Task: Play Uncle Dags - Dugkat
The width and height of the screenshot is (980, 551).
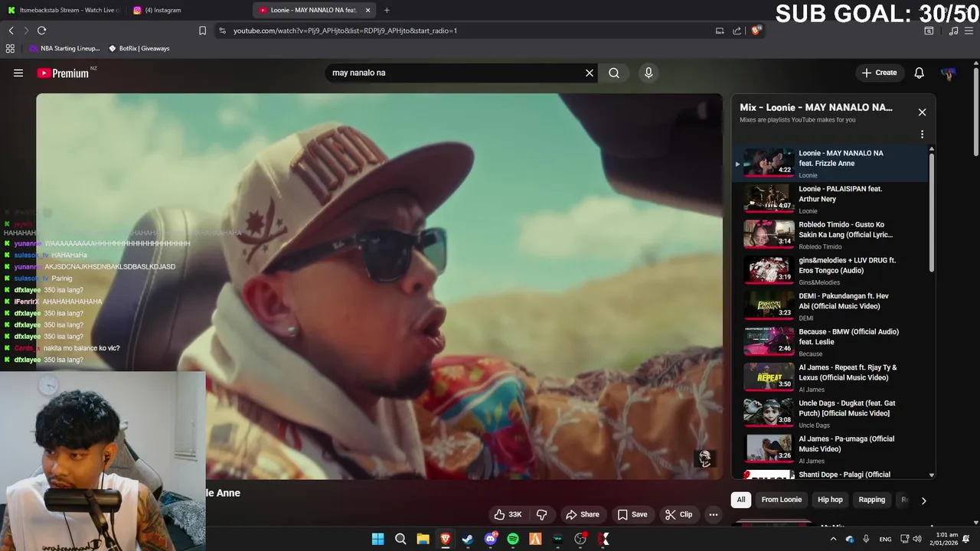Action: pos(829,413)
